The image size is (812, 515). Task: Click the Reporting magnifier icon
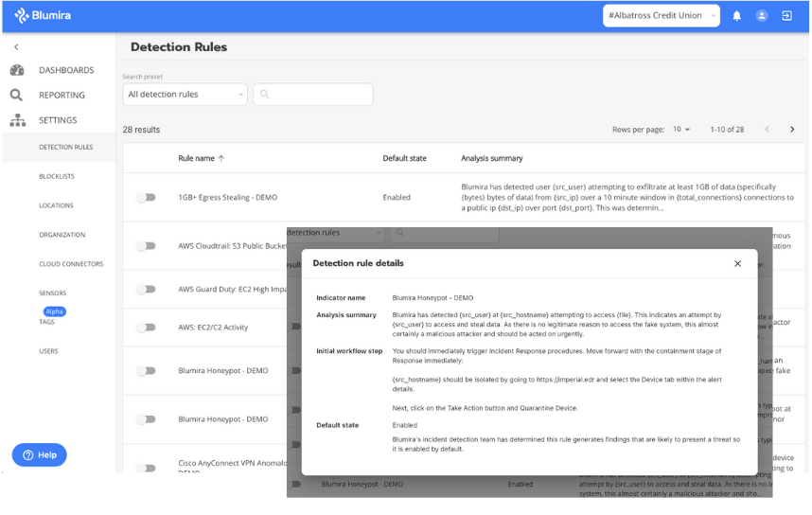coord(17,95)
